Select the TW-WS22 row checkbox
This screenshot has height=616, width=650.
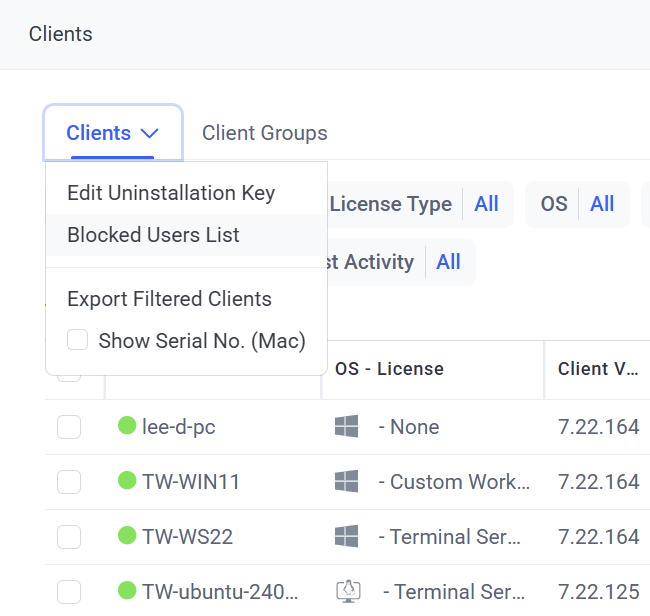[69, 537]
